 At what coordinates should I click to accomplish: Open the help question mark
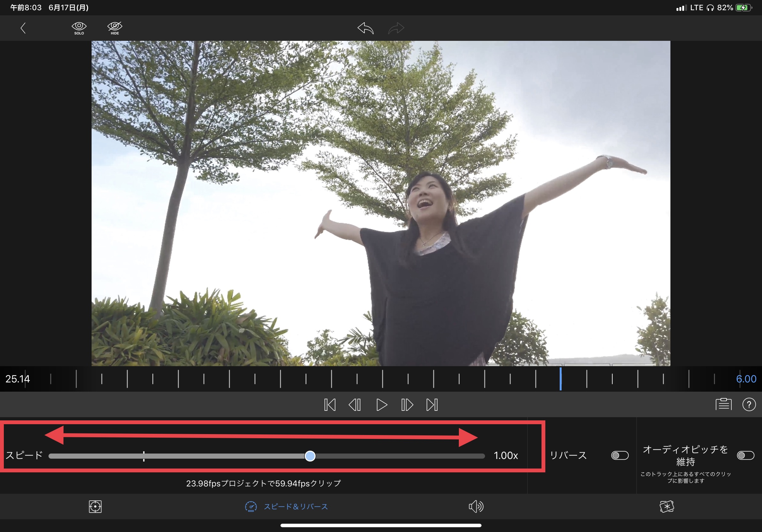tap(749, 404)
